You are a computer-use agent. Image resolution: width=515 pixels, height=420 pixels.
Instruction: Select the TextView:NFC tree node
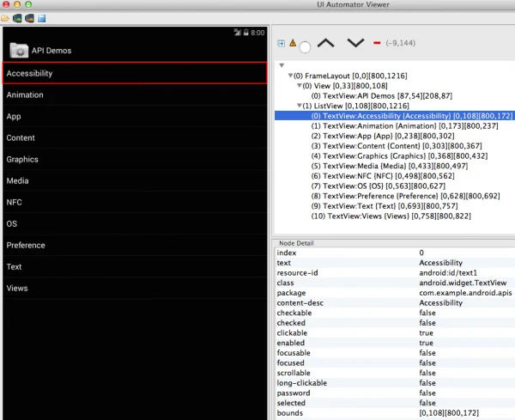pyautogui.click(x=383, y=176)
